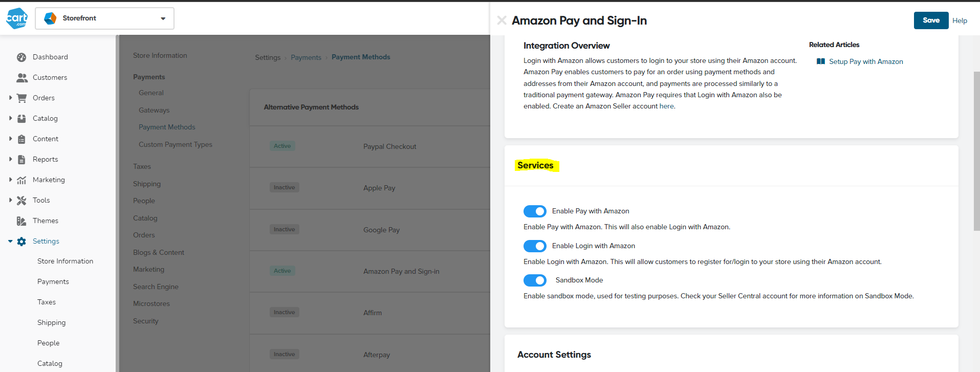Open the Help link

pyautogui.click(x=960, y=20)
